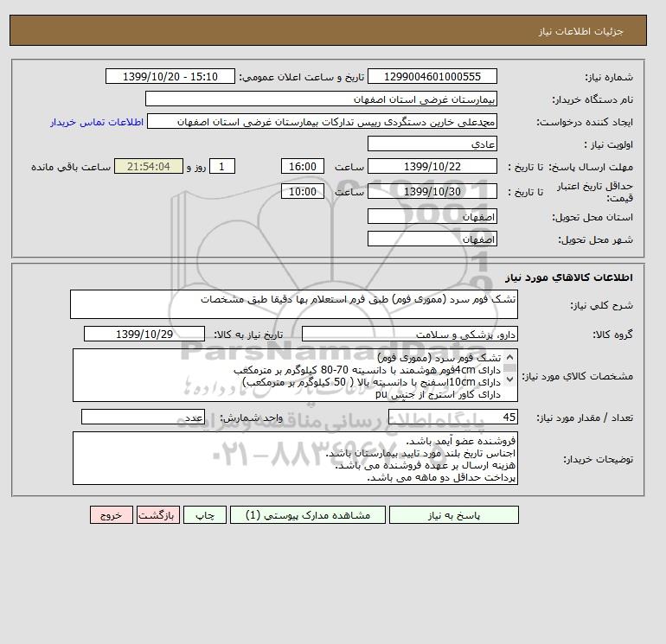Click goods group field دارو، پزشکی و سلامت

click(409, 334)
